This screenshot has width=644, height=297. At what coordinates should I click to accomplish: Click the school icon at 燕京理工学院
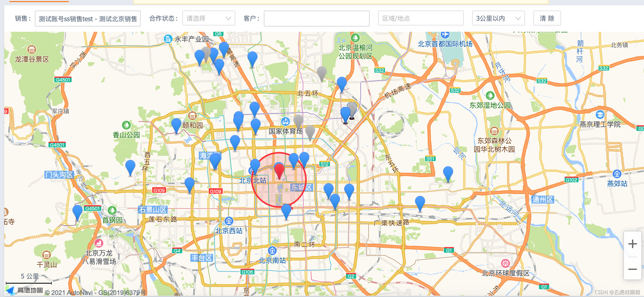601,115
